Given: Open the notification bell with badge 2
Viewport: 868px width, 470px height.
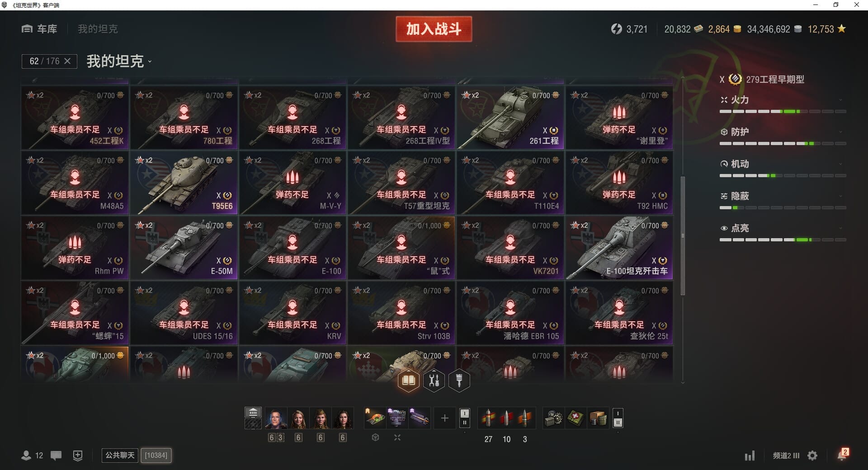Looking at the screenshot, I should [x=842, y=455].
